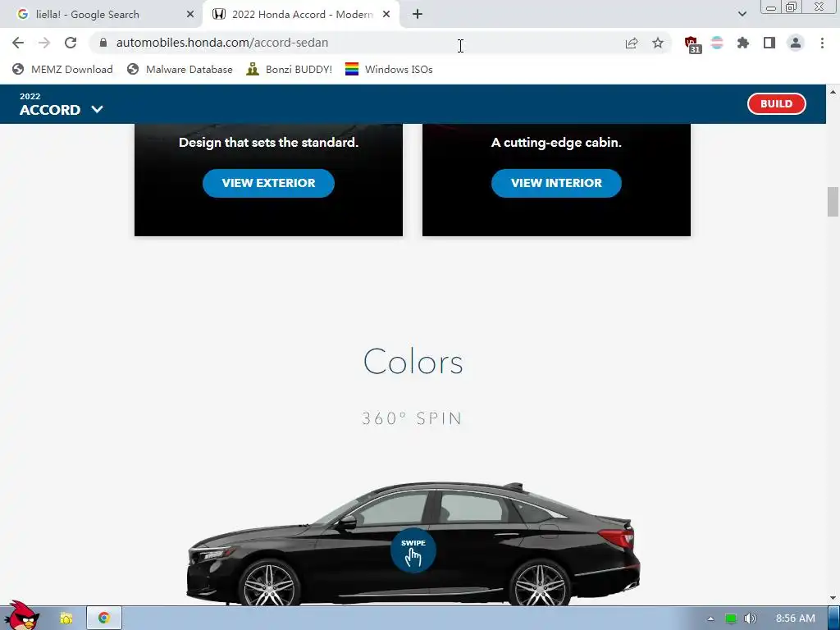Viewport: 840px width, 630px height.
Task: Open a new tab with plus button
Action: click(x=418, y=15)
